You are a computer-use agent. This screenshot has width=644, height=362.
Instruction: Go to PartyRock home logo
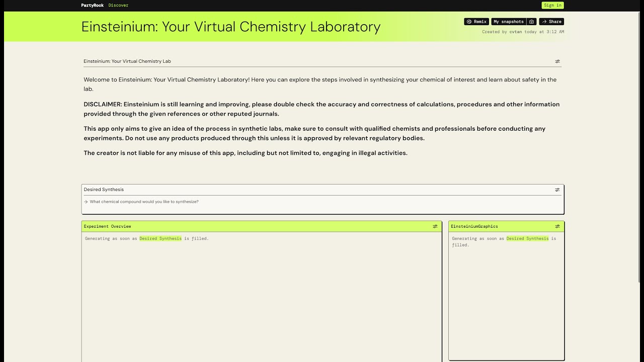click(93, 5)
